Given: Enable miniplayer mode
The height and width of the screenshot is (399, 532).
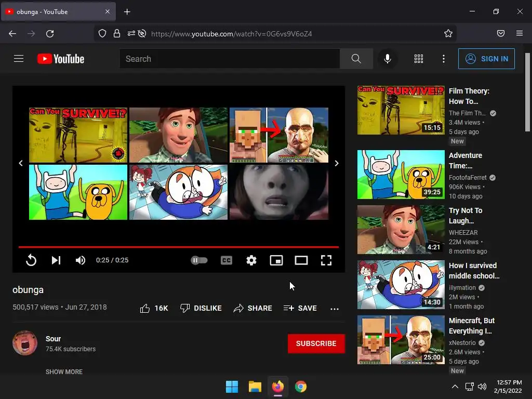Looking at the screenshot, I should click(x=276, y=260).
